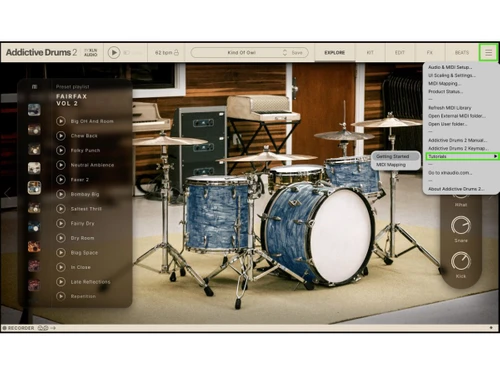This screenshot has height=375, width=500.
Task: Click the Kick level knob
Action: [x=461, y=262]
